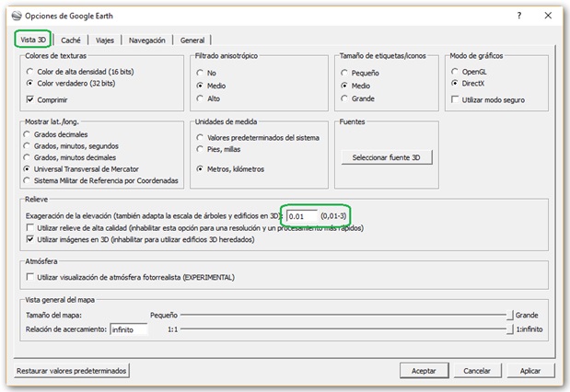The width and height of the screenshot is (570, 392).
Task: Select Grados, minutos, segundos option
Action: 71,146
